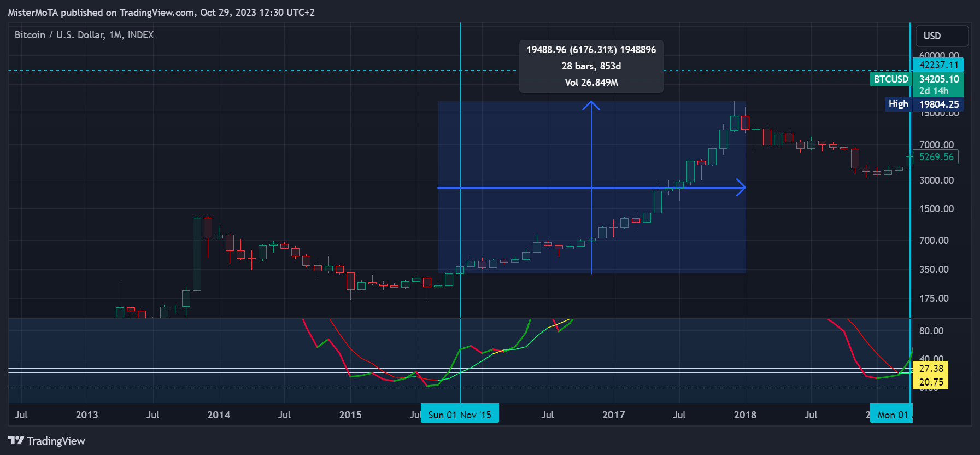Screen dimensions: 980x455
Task: Click the High price label
Action: click(898, 104)
